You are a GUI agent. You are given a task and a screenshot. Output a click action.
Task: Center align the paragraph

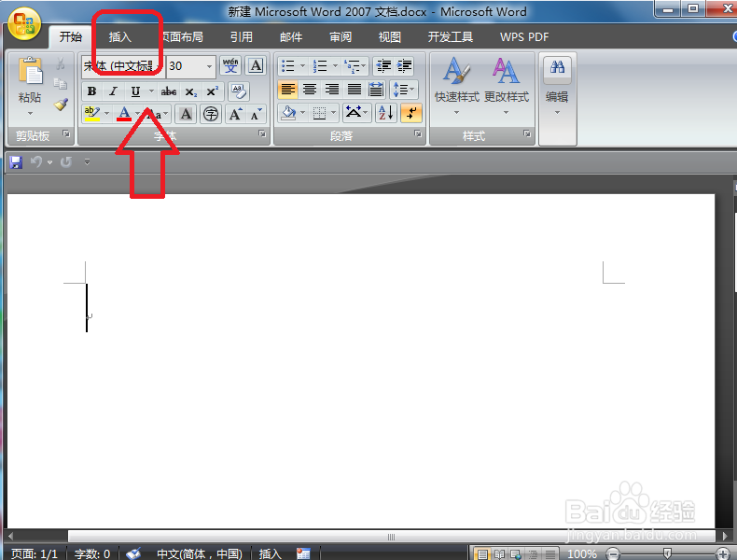(x=310, y=90)
